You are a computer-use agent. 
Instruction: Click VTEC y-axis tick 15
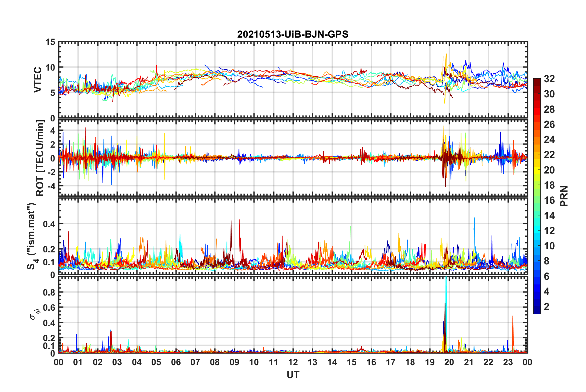tap(50, 42)
